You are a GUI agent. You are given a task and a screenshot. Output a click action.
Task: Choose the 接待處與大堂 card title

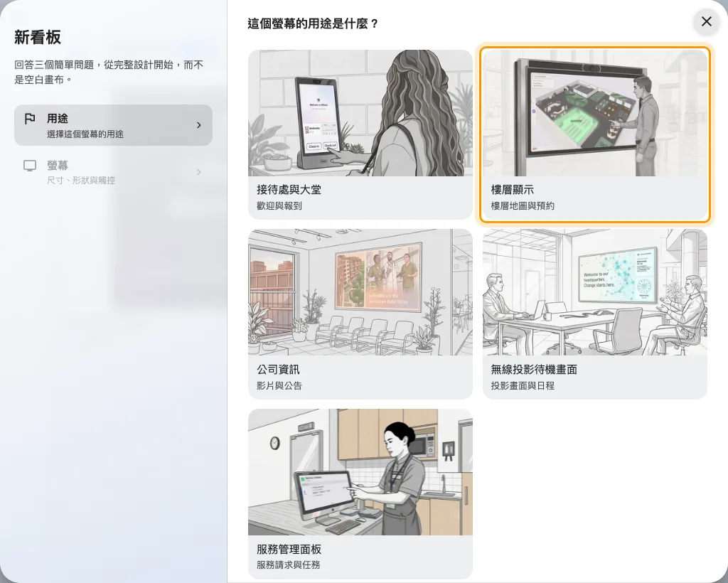coord(289,189)
